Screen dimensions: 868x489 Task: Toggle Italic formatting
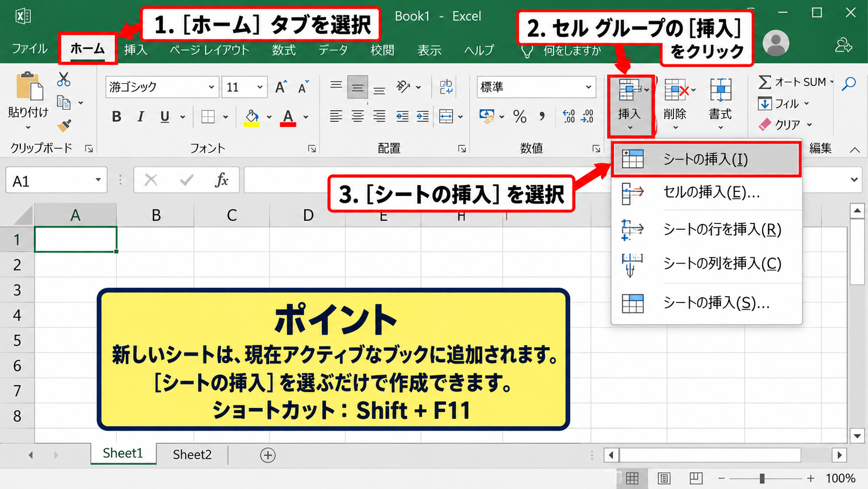[140, 117]
